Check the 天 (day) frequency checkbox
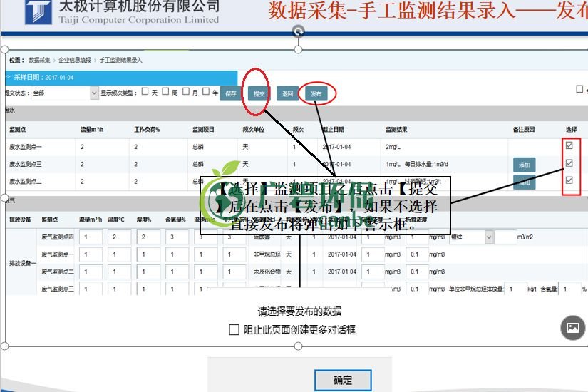Screen dimensions: 588x392 (x=145, y=91)
